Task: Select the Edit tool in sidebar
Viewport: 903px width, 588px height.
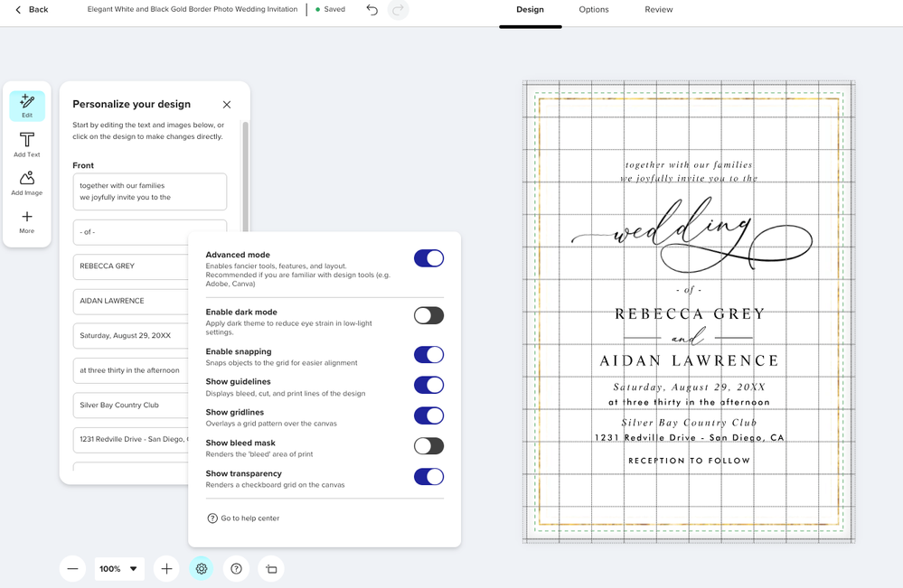Action: tap(27, 106)
